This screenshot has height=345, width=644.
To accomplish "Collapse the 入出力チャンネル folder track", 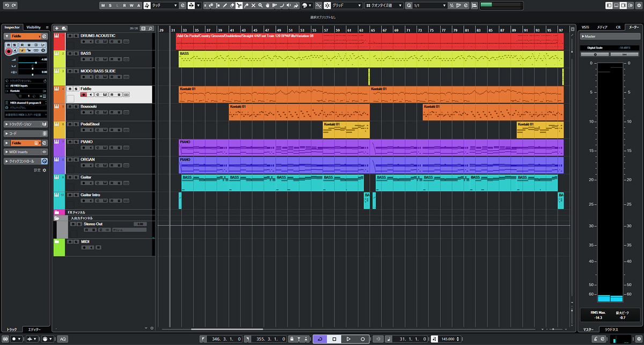I will coord(56,218).
